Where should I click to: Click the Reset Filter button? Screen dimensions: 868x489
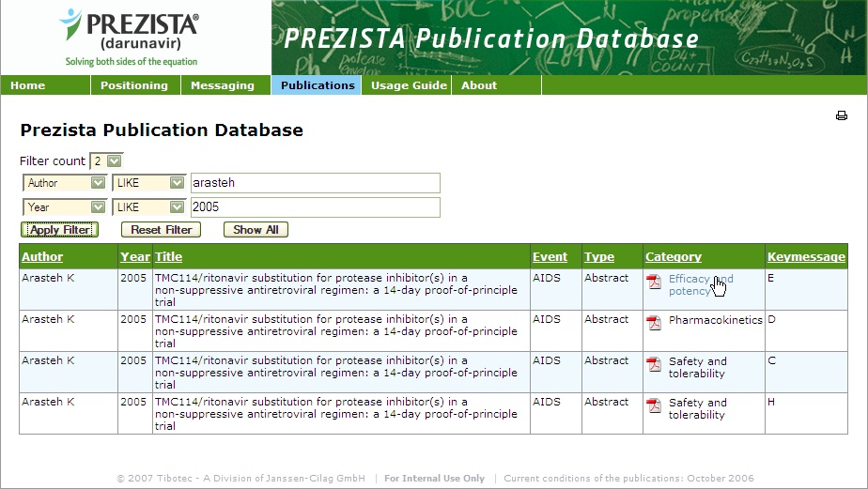point(161,230)
